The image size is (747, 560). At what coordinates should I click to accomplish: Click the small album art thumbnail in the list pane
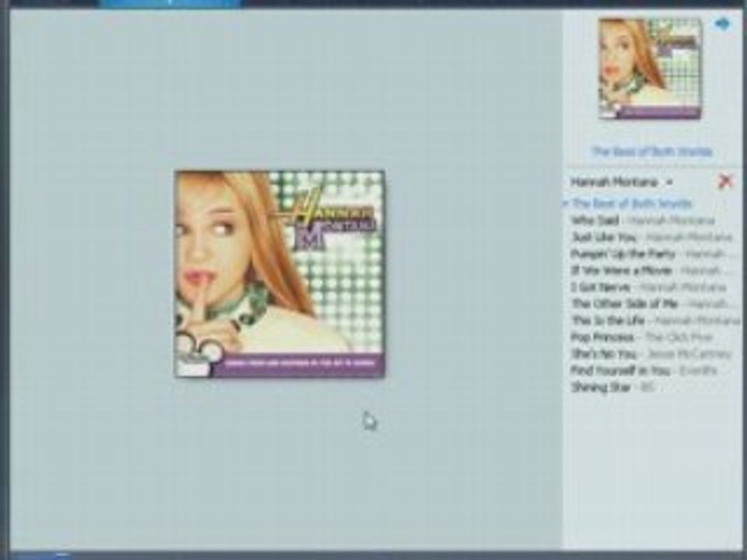coord(650,68)
